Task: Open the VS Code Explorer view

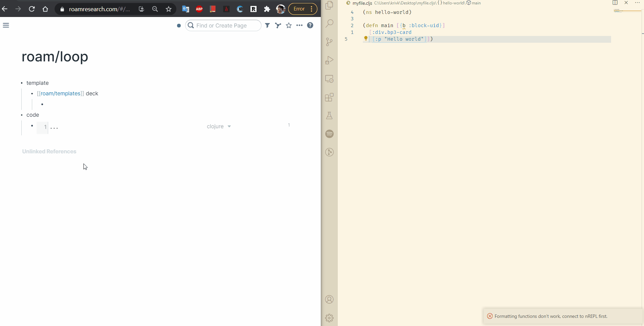Action: click(x=329, y=5)
